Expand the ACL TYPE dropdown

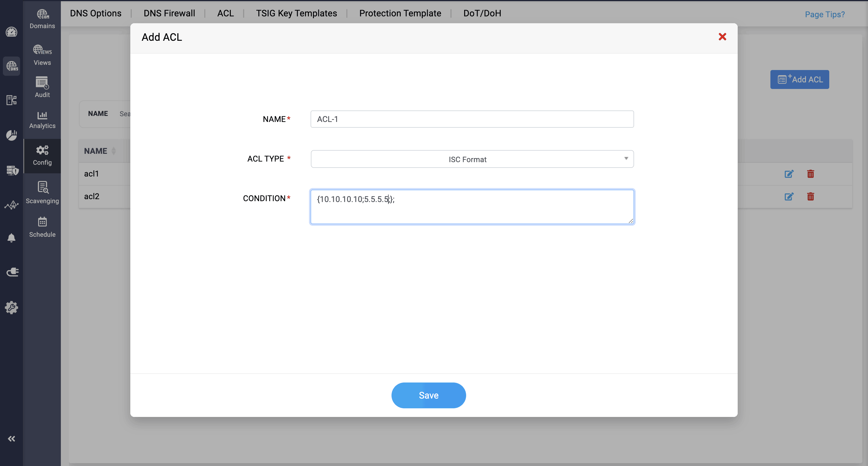click(x=472, y=159)
